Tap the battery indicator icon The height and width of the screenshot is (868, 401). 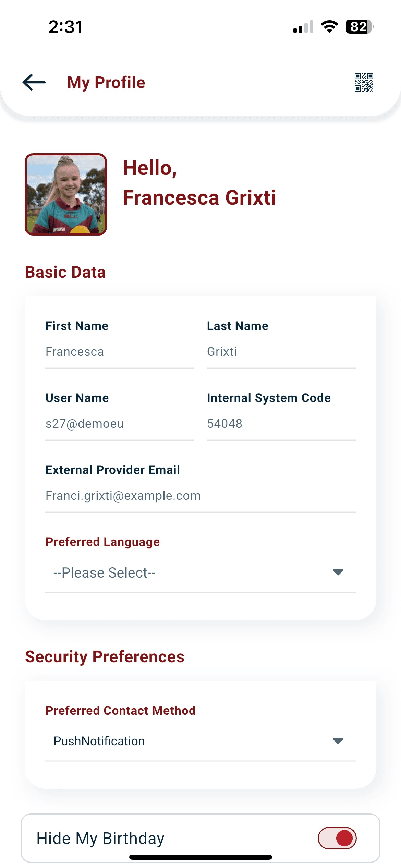[360, 26]
